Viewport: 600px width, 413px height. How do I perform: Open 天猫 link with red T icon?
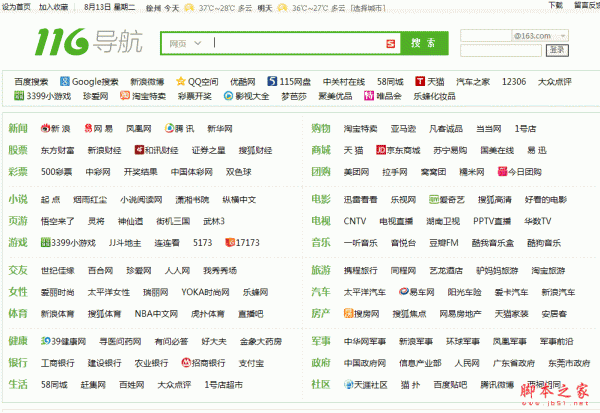[x=430, y=82]
